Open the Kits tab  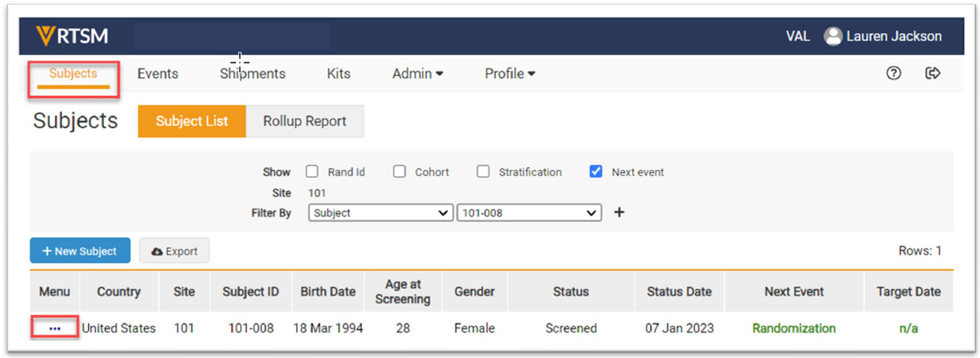coord(338,74)
